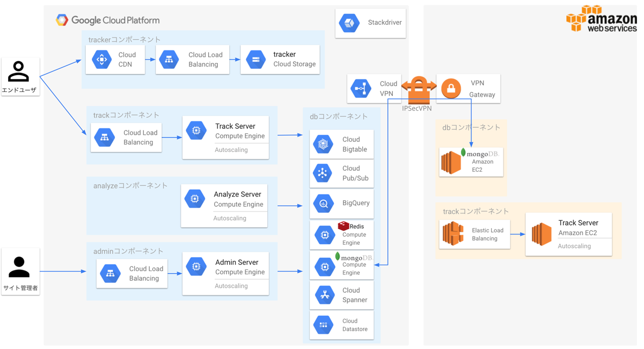Click the 'analyzeコンポーネント' label

(130, 186)
